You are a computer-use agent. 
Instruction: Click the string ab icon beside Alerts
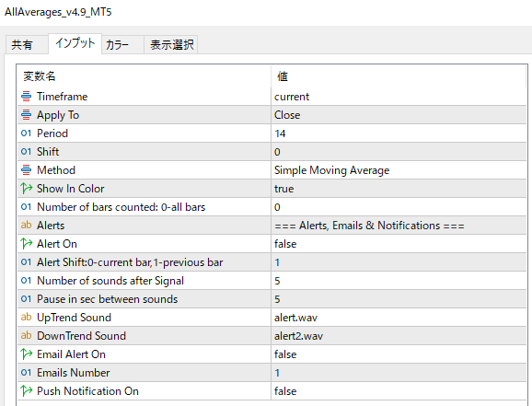point(26,225)
